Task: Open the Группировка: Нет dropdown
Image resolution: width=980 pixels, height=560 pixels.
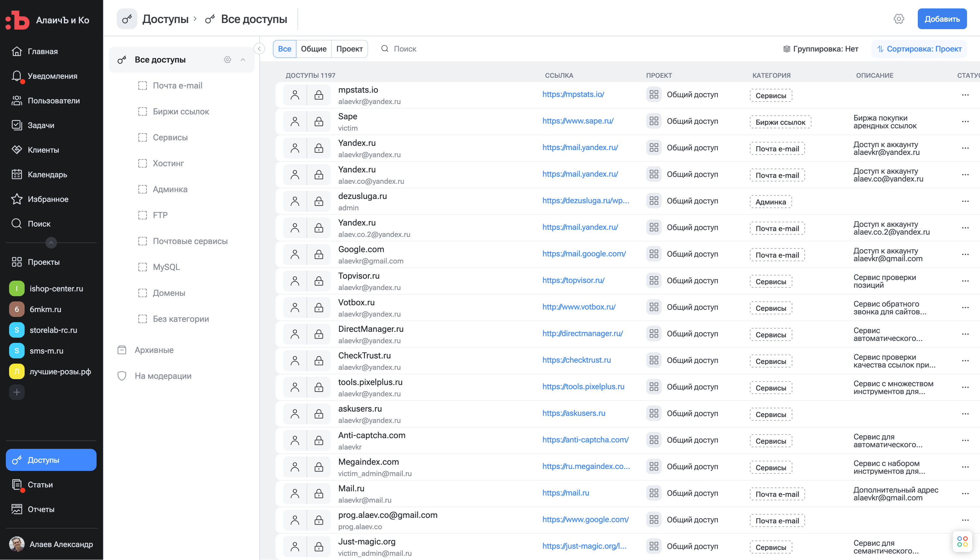Action: (x=821, y=49)
